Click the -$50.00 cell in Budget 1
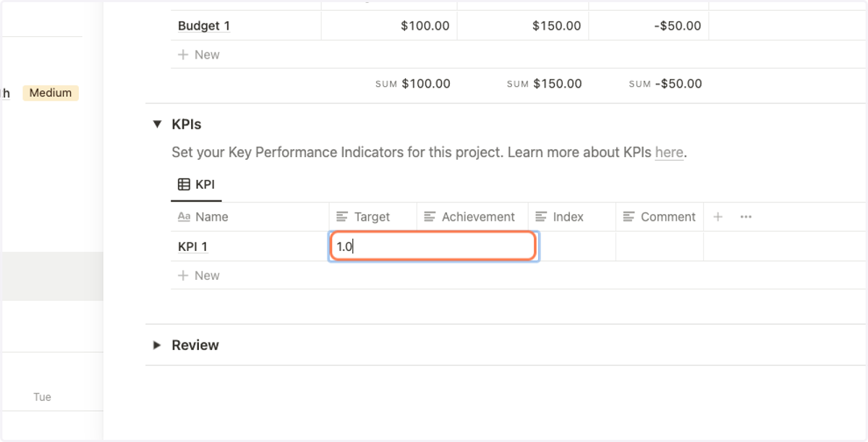This screenshot has width=868, height=442. [649, 26]
